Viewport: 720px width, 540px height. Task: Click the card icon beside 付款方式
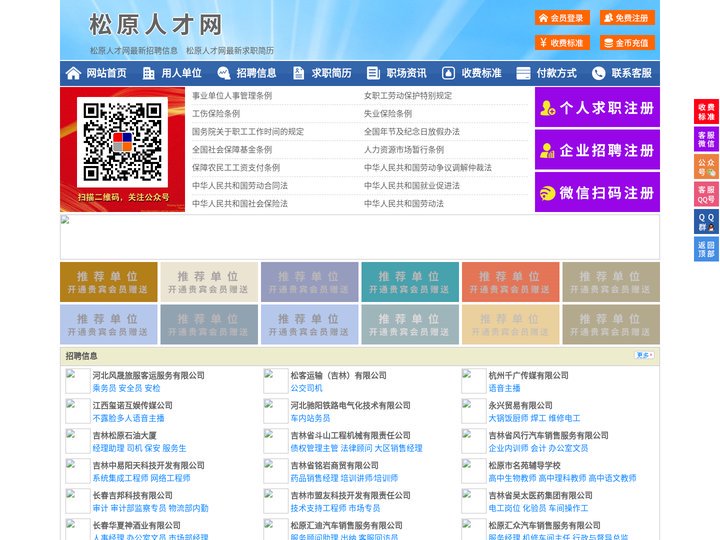coord(523,73)
